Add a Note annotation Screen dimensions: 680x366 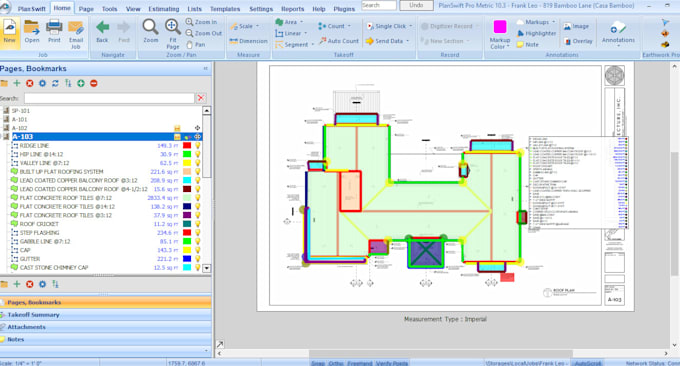point(528,44)
